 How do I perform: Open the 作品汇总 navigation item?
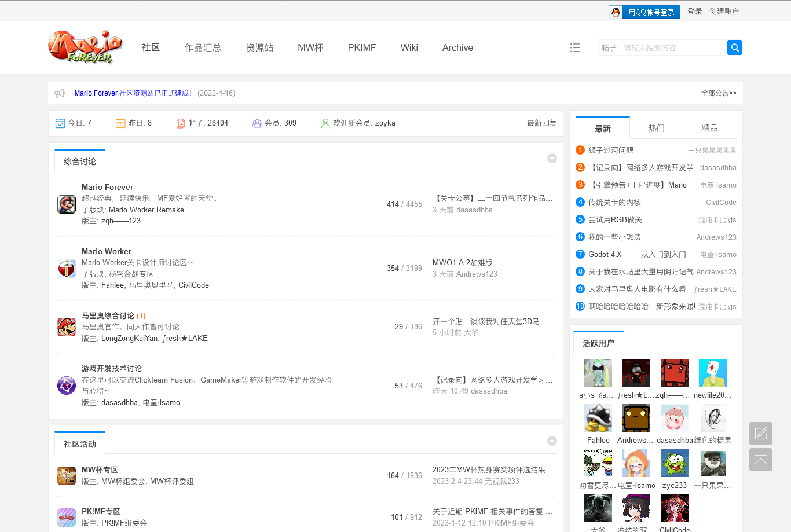[203, 47]
